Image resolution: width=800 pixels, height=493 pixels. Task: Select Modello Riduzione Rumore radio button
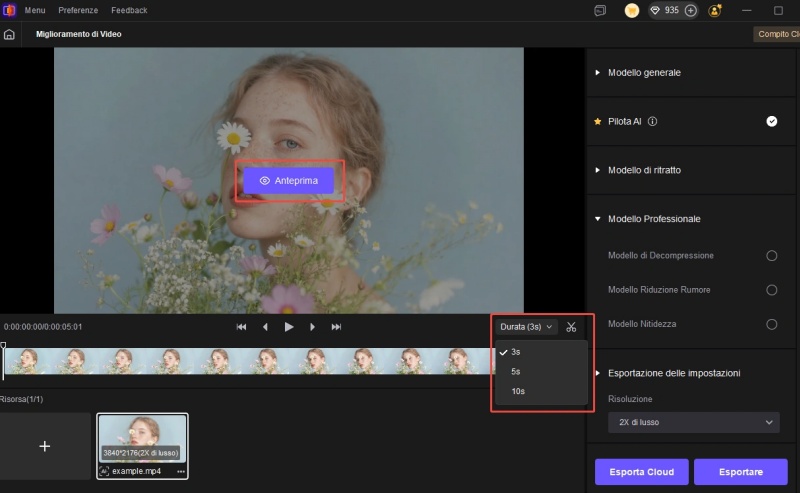[x=771, y=290]
